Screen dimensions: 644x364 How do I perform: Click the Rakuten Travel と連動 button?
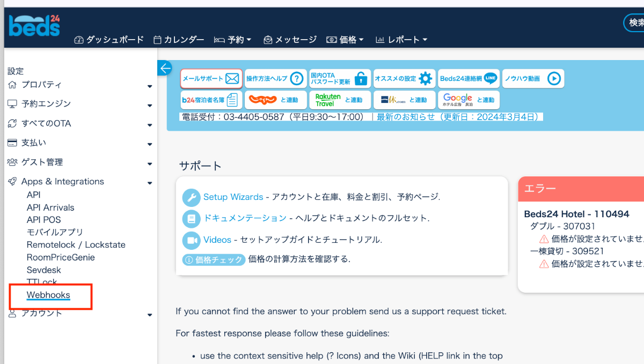(x=340, y=100)
